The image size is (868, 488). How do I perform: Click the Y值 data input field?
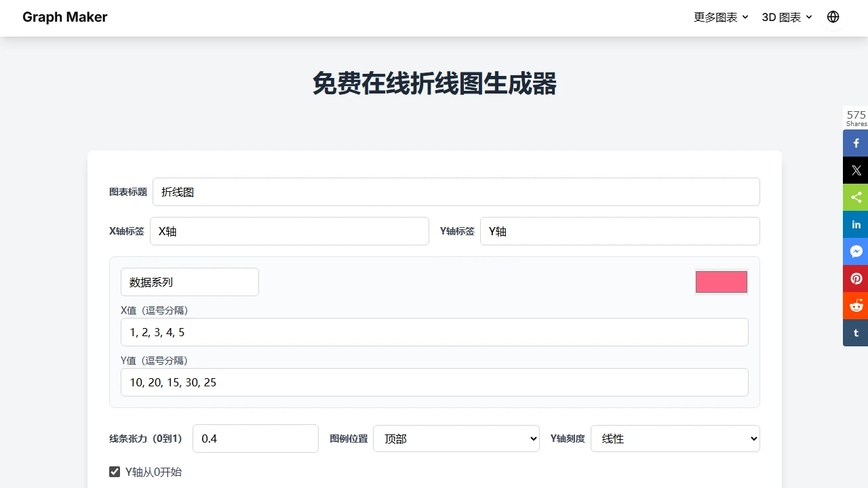coord(434,382)
